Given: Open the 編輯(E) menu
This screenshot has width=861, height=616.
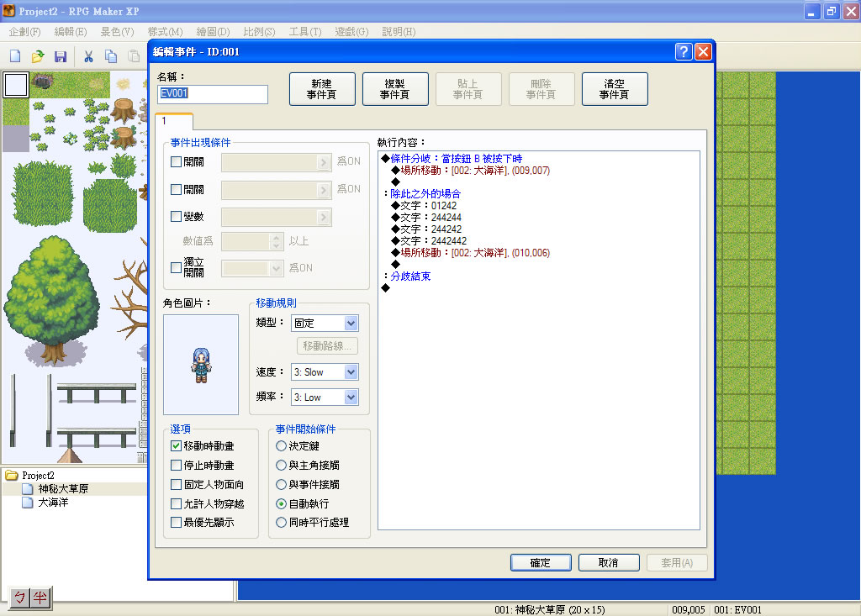Looking at the screenshot, I should 71,32.
